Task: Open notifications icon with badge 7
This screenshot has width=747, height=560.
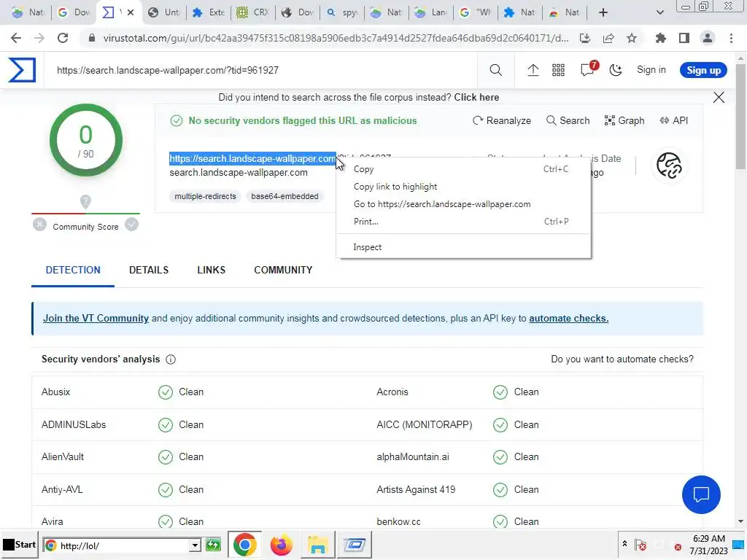Action: click(x=587, y=70)
